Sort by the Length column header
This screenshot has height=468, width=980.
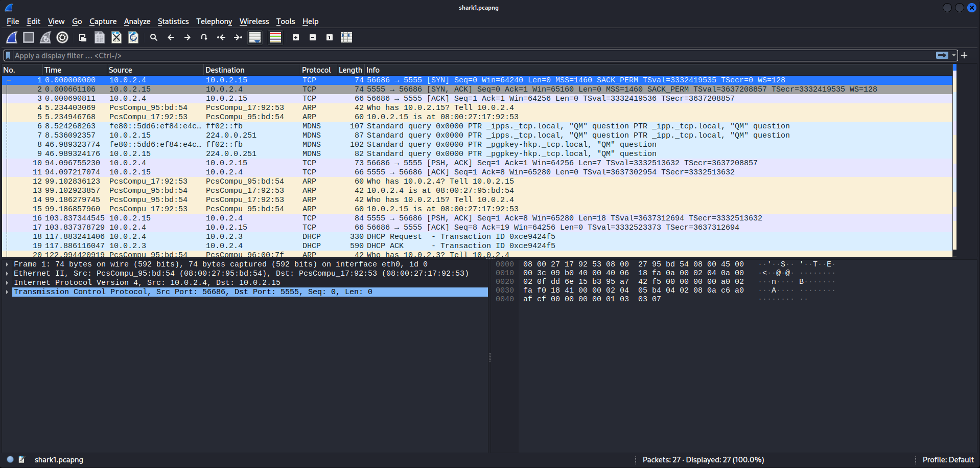click(x=351, y=70)
